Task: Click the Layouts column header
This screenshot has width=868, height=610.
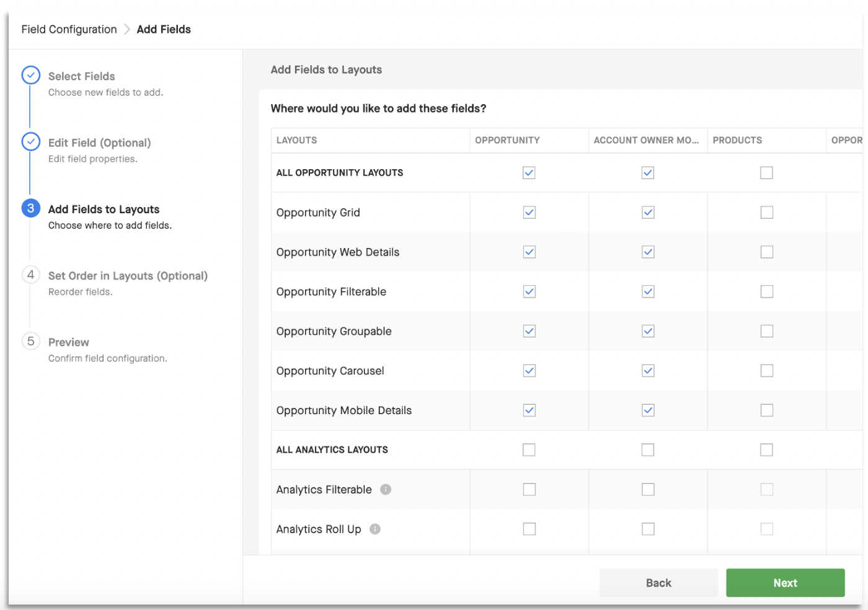Action: (296, 140)
